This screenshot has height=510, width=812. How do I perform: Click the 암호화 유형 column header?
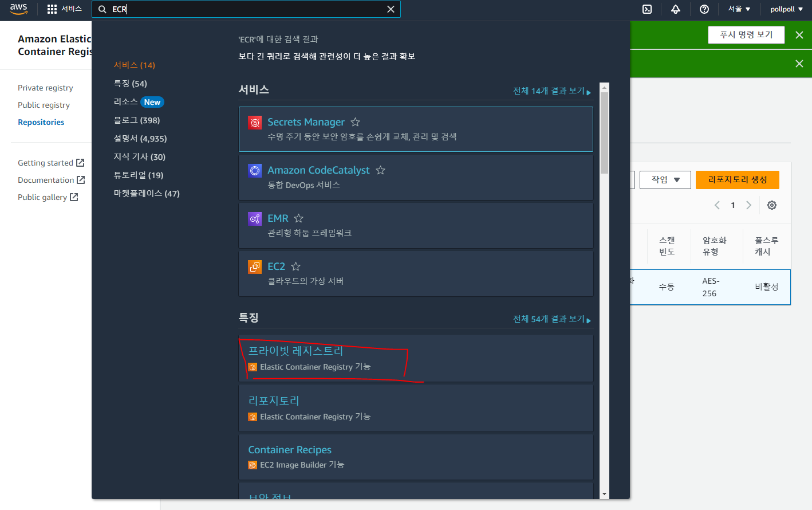click(x=715, y=246)
